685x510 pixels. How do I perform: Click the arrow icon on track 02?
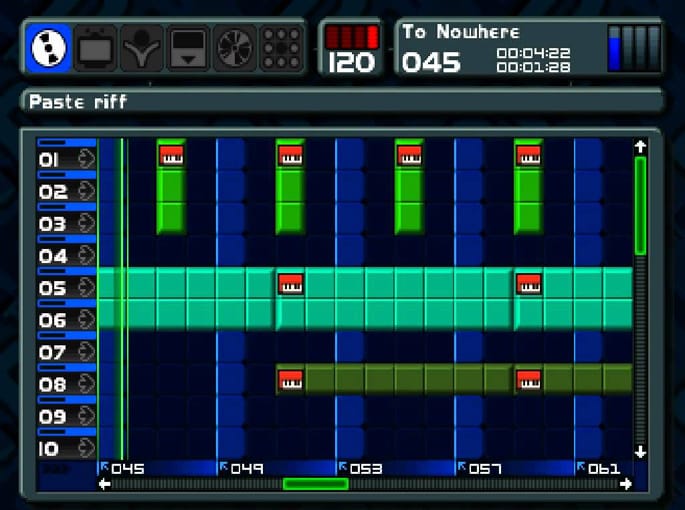[86, 191]
